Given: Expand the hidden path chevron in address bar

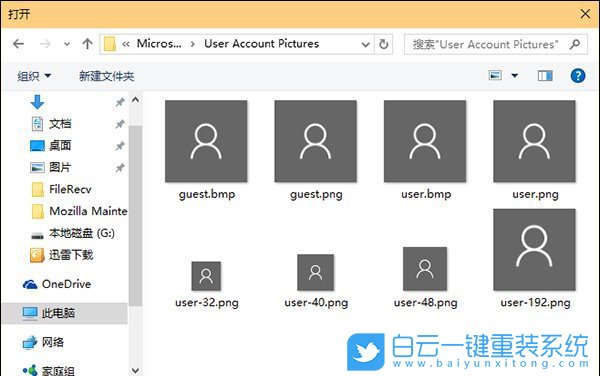Looking at the screenshot, I should (x=126, y=44).
